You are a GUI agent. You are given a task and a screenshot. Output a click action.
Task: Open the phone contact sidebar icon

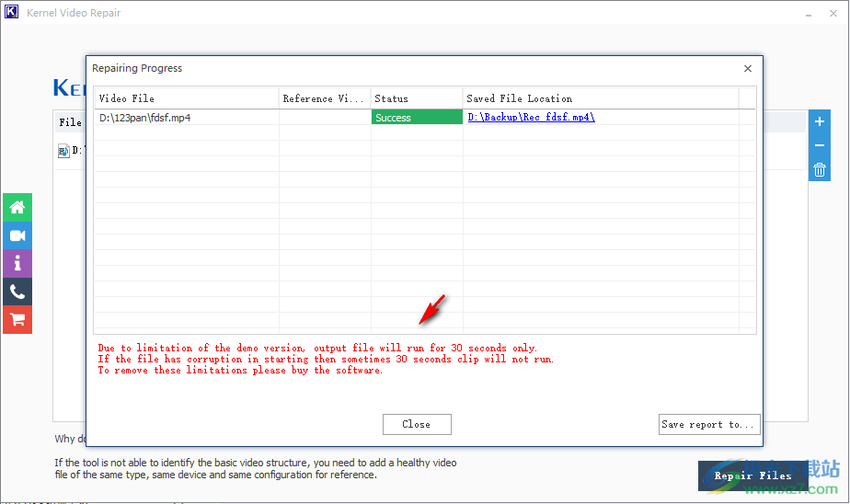[17, 292]
